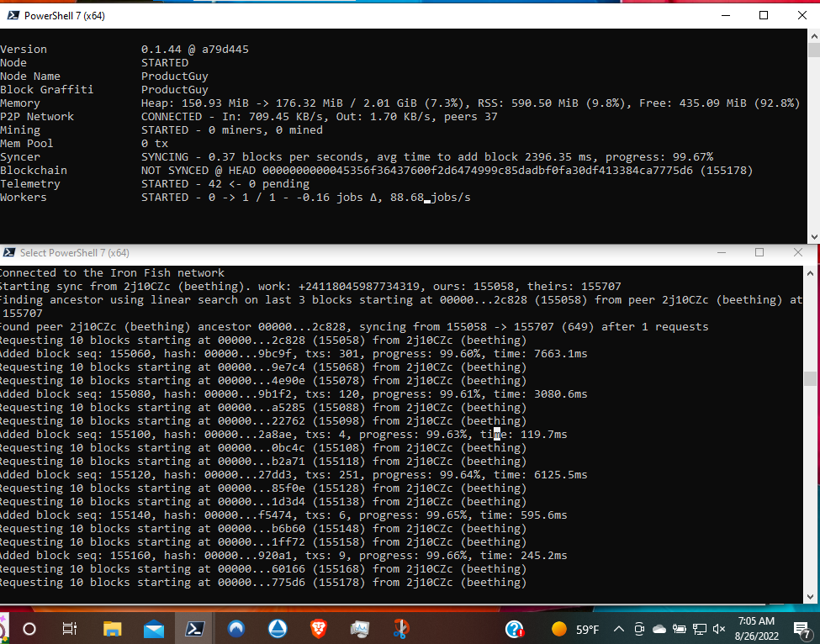Launch NordVPN from the taskbar
Viewport: 820px width, 644px height.
[235, 628]
